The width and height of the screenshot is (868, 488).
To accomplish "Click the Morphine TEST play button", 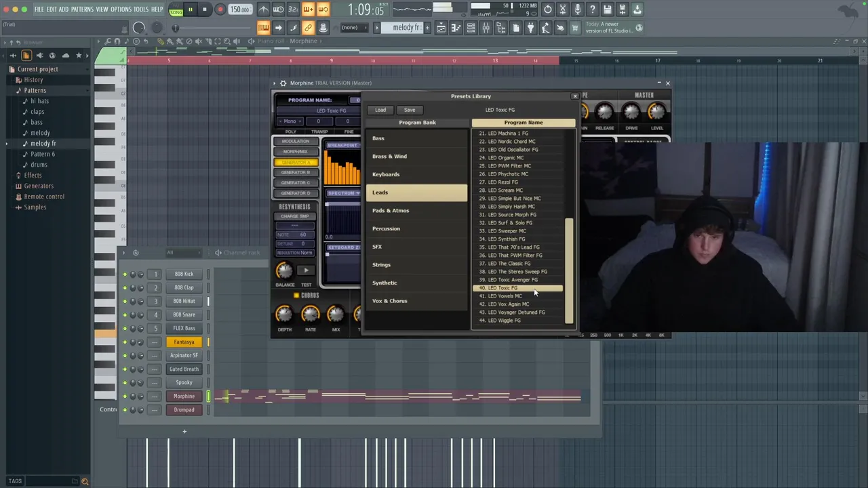I will (306, 271).
